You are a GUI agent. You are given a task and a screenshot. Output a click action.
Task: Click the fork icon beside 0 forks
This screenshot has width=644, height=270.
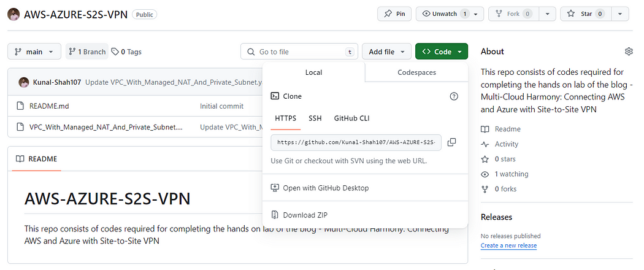click(485, 189)
